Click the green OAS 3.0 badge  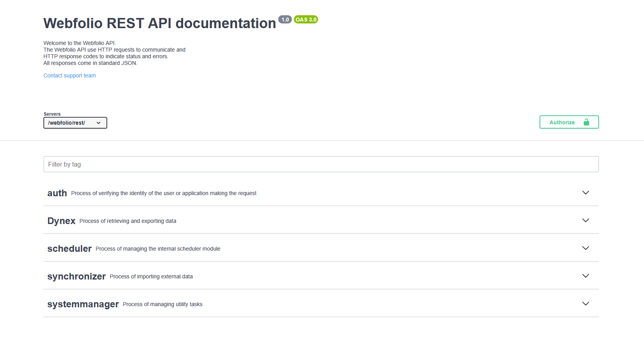tap(306, 20)
